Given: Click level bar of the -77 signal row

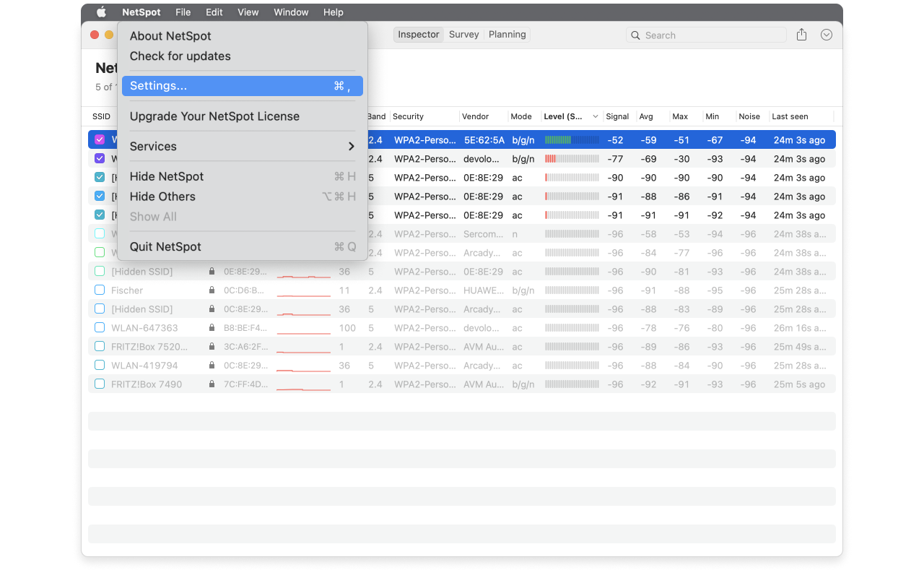Looking at the screenshot, I should 572,159.
